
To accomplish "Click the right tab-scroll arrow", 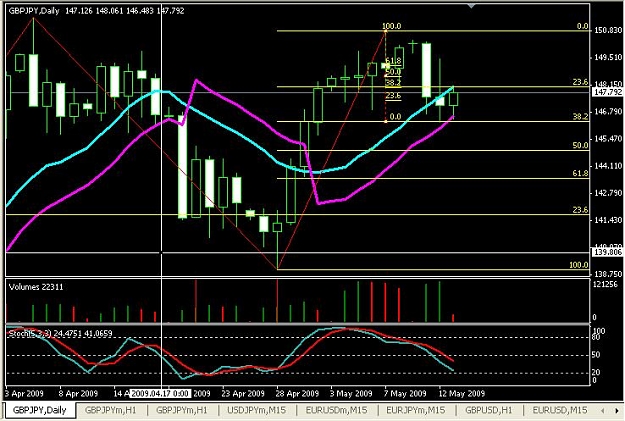I will pos(617,410).
